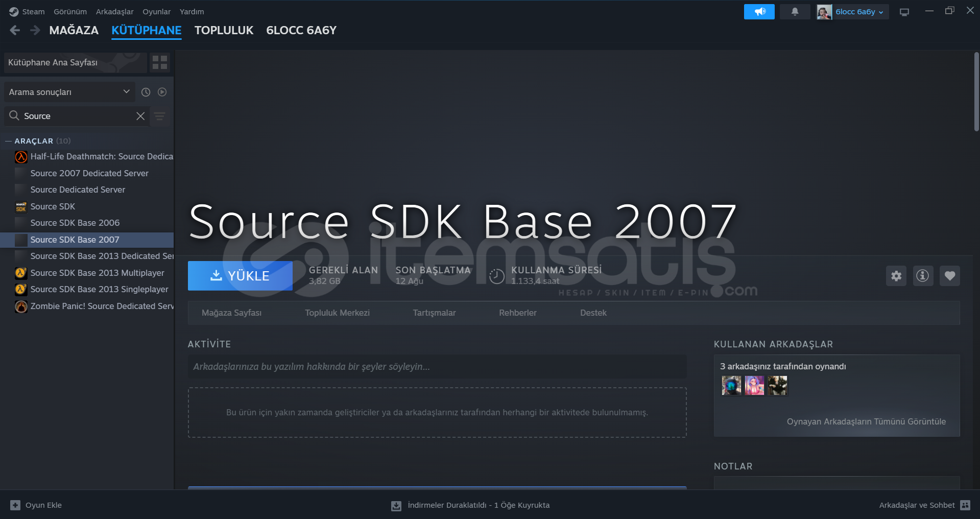Toggle the ready-to-play filter icon
Screen dimensions: 980x519
162,92
